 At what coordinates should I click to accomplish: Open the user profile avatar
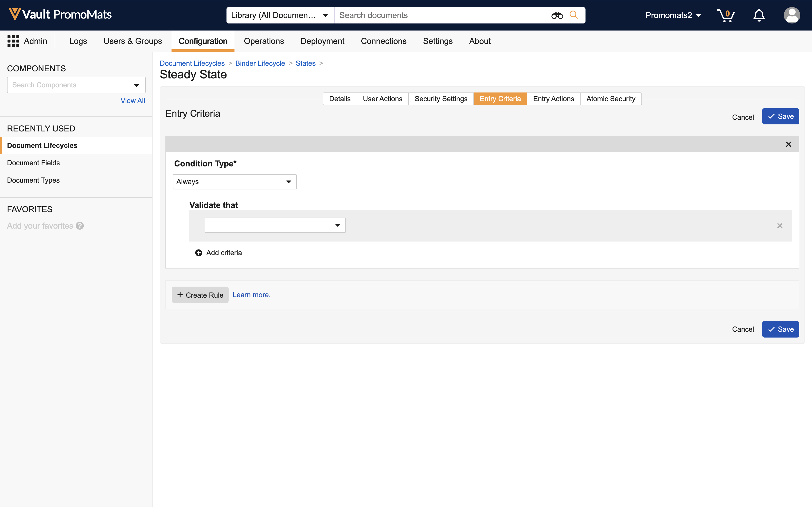(792, 15)
